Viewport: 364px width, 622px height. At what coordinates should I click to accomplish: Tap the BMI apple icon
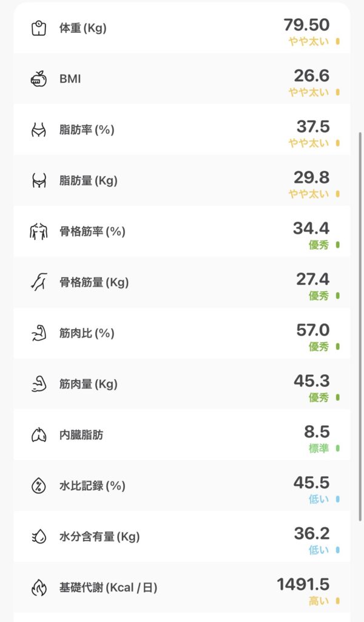coord(39,79)
